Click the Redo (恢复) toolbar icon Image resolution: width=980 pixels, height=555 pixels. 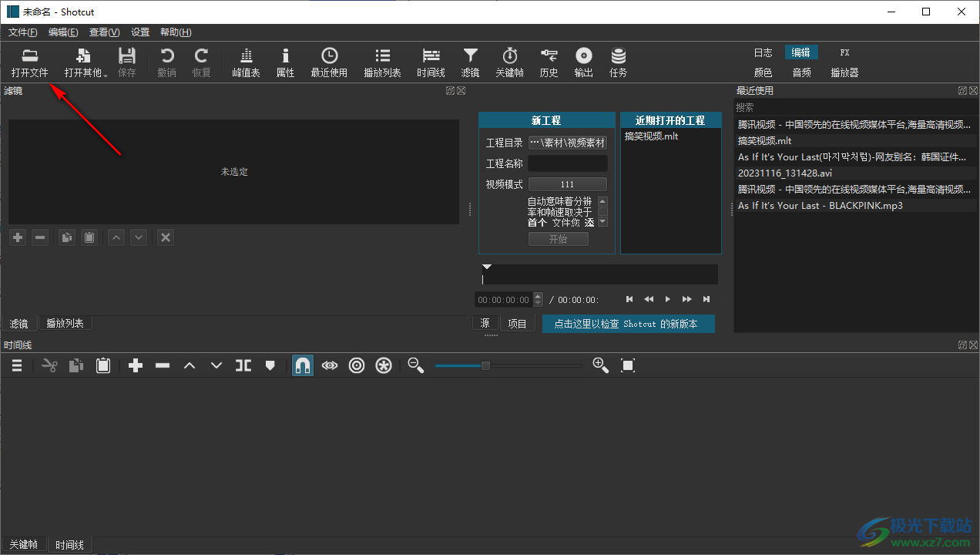(x=201, y=62)
